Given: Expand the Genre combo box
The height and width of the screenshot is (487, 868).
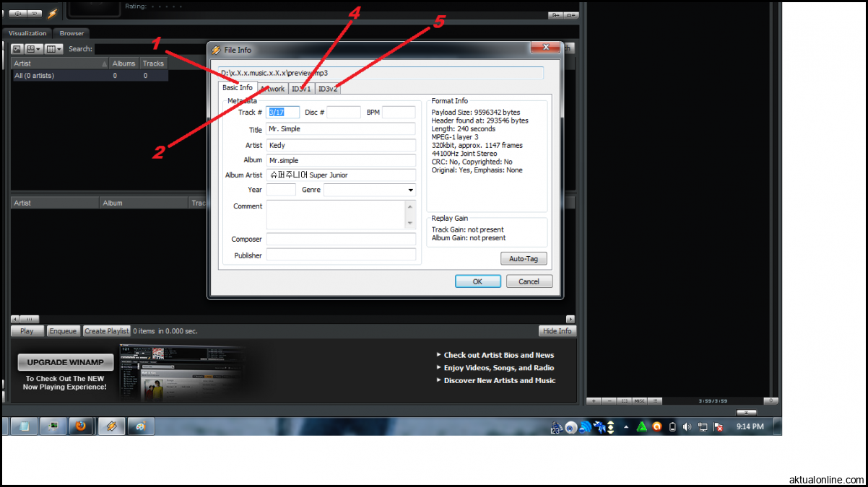Looking at the screenshot, I should [410, 190].
